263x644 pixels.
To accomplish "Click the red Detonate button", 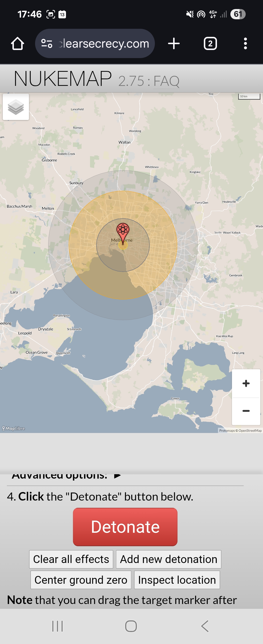I will pyautogui.click(x=125, y=527).
